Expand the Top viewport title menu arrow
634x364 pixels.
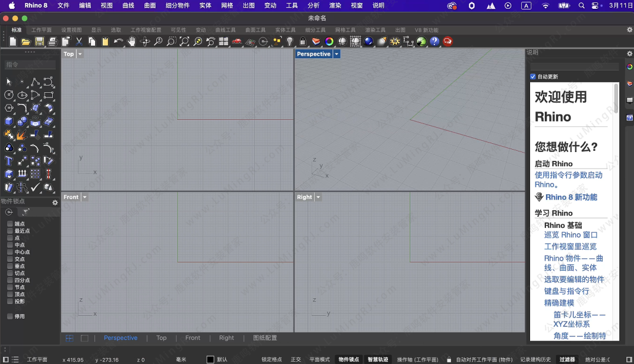click(x=80, y=54)
